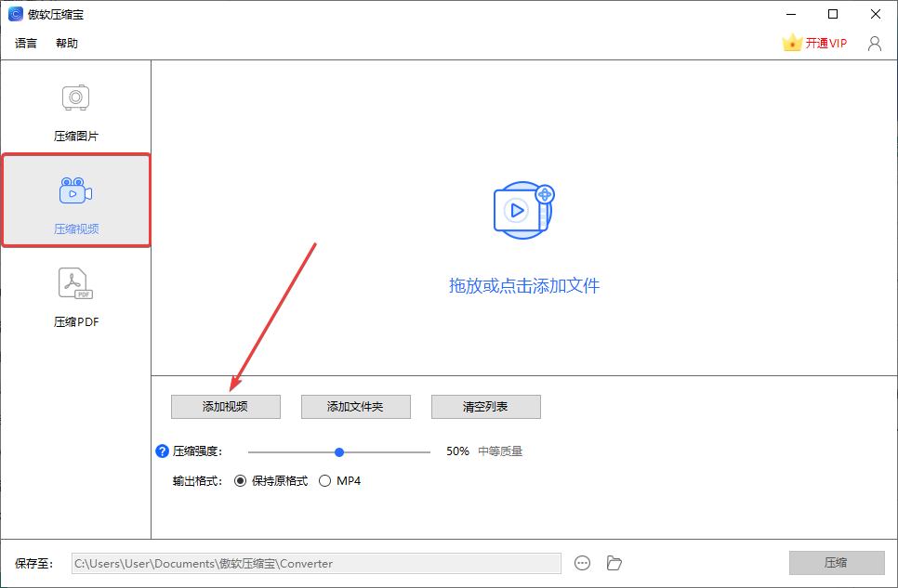Click the center video add-file icon
Image resolution: width=898 pixels, height=588 pixels.
(x=523, y=210)
